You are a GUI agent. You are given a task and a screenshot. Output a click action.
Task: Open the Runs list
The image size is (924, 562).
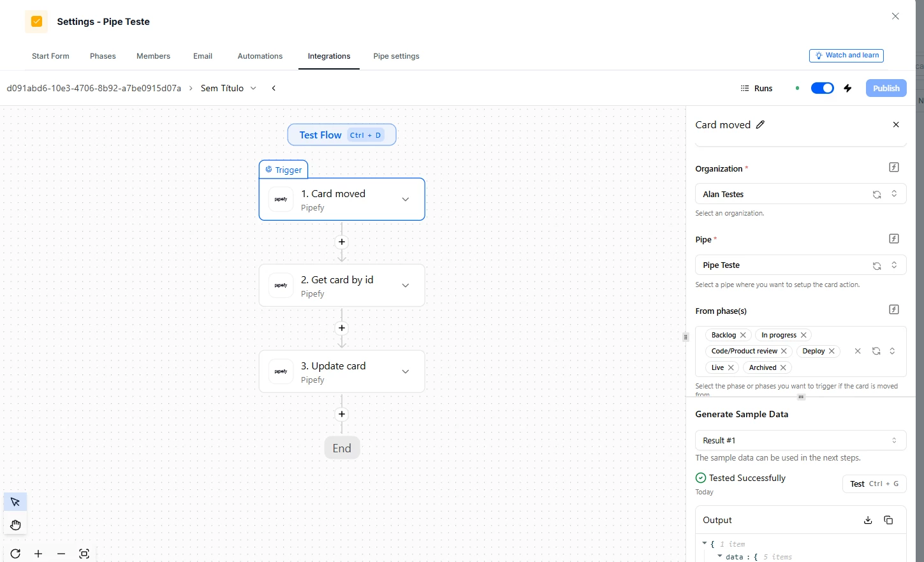(756, 88)
